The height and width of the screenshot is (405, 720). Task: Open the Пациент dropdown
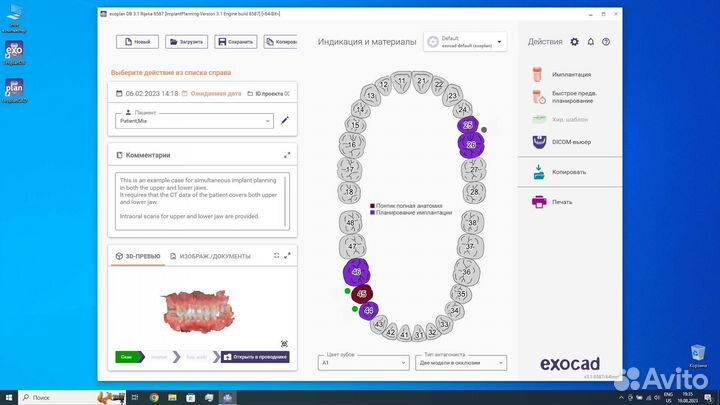point(194,121)
